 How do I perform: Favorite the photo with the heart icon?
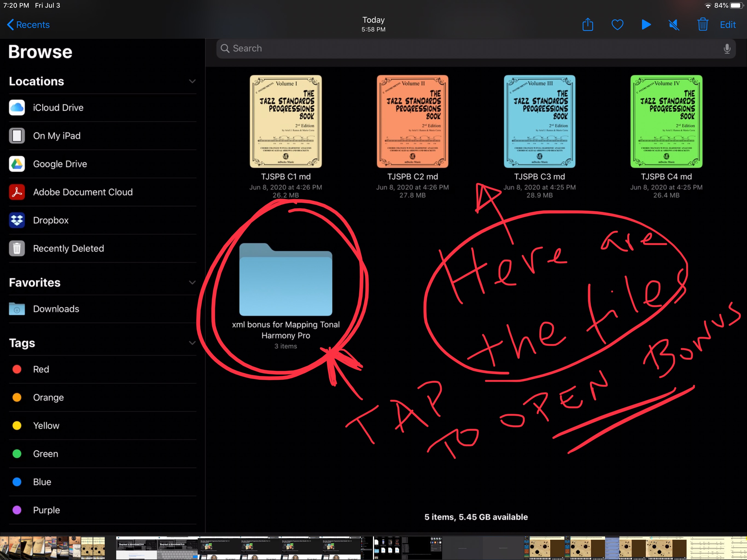[617, 25]
